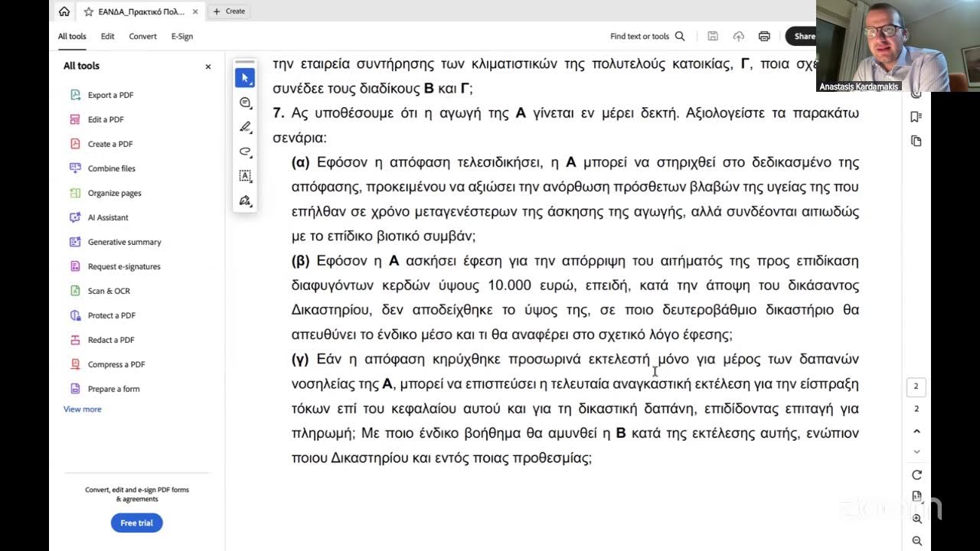
Task: Click "Convert, edit and e-sign PDF forms" text
Action: click(x=137, y=490)
